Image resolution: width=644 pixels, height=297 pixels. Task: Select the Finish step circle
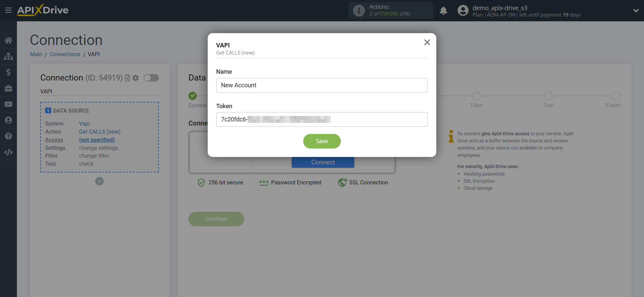tap(616, 96)
